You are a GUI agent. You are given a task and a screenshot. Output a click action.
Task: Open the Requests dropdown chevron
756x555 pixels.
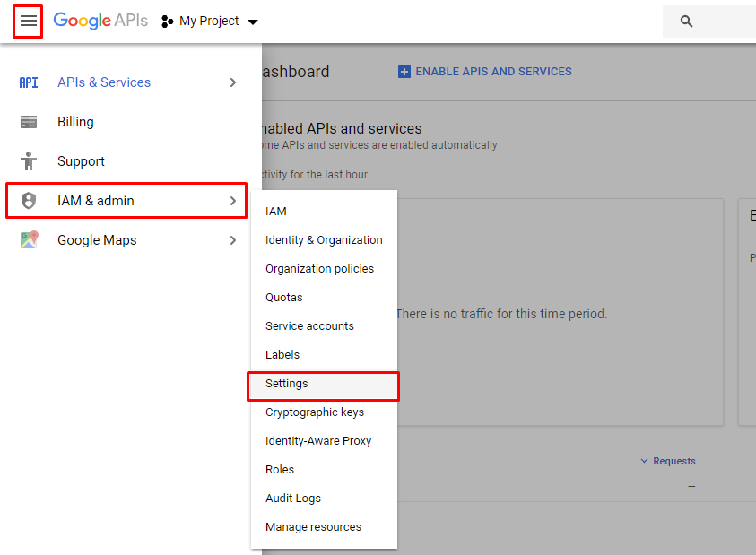pyautogui.click(x=644, y=461)
